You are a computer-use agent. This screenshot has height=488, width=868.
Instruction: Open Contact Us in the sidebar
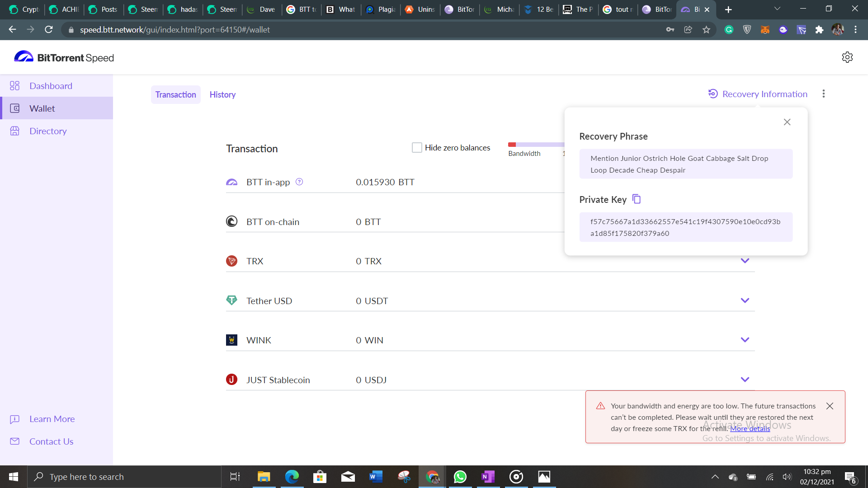click(x=51, y=441)
